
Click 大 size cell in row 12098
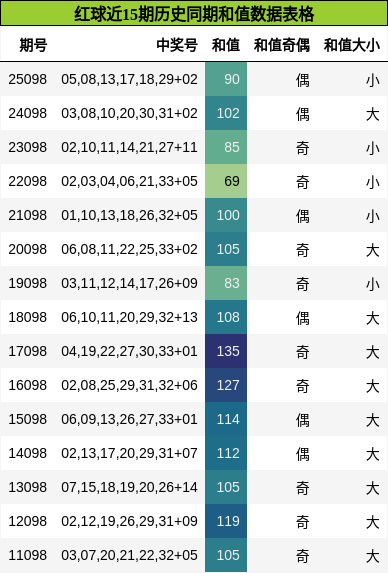pos(373,522)
